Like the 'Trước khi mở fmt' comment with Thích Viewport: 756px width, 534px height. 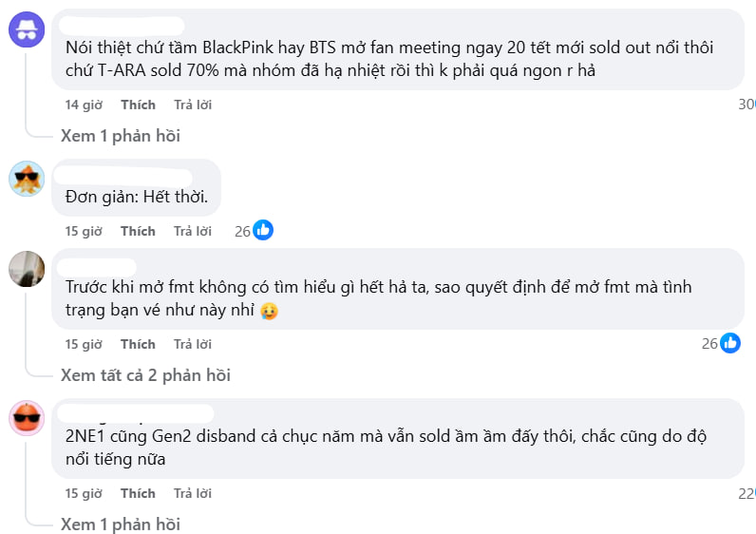[138, 344]
